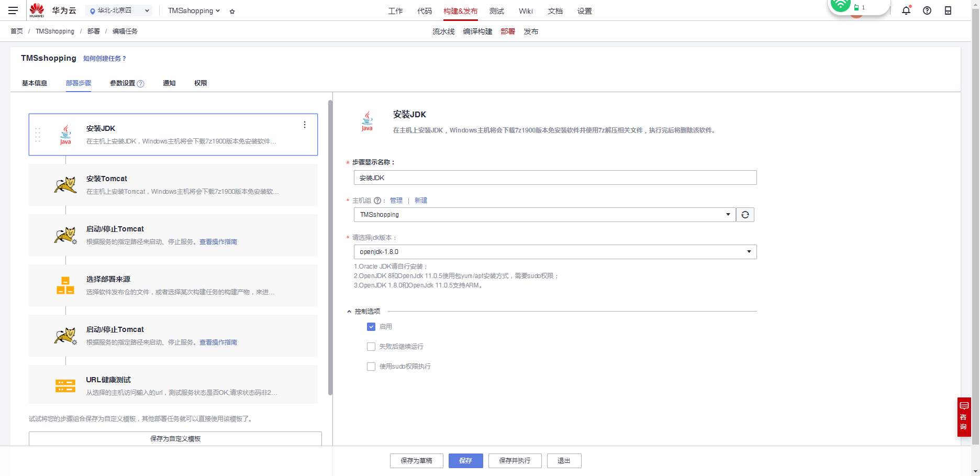Refresh the host group list
Screen dimensions: 980x476
[x=745, y=215]
